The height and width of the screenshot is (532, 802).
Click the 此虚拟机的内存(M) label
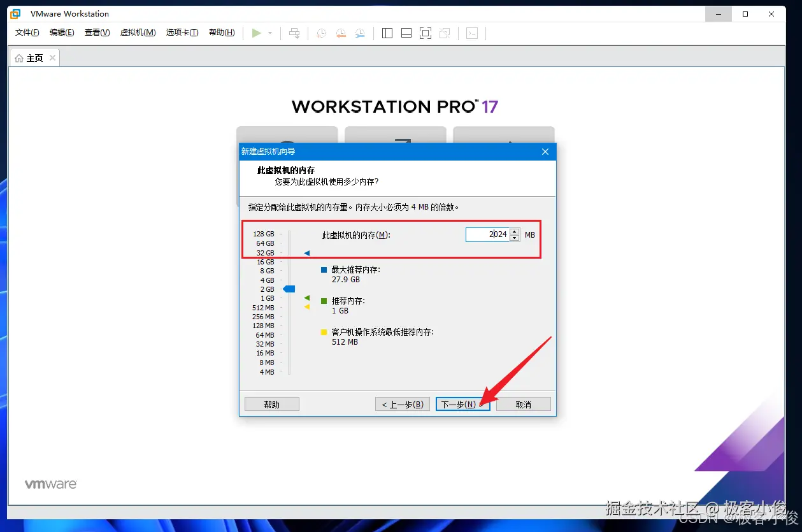click(356, 235)
